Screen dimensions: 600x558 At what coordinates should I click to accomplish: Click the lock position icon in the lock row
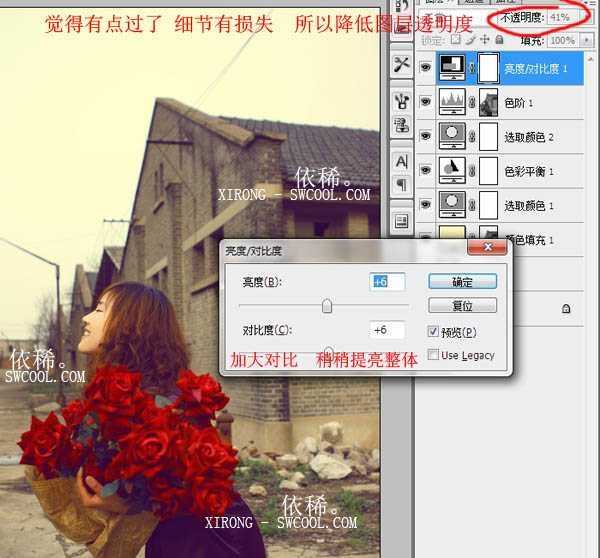485,40
